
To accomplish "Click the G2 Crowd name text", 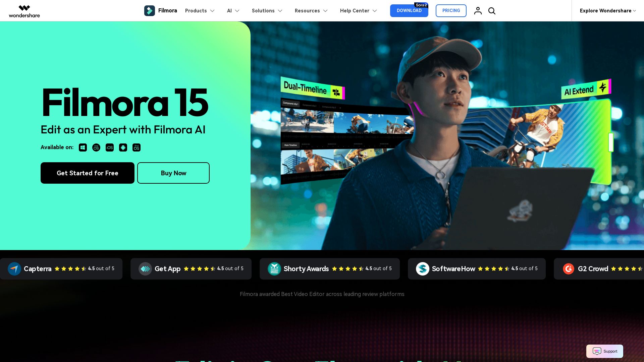I will tap(593, 269).
